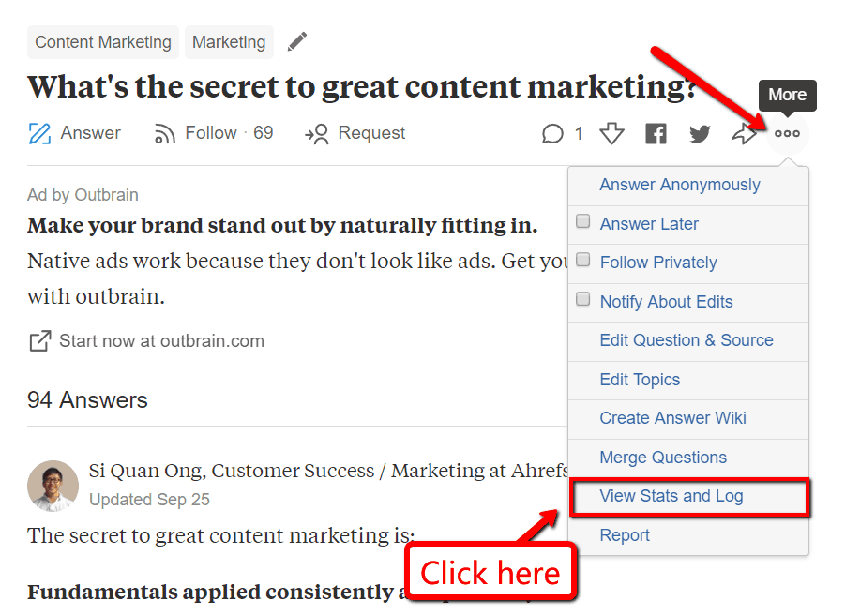This screenshot has width=845, height=616.
Task: Click the Follow RSS icon
Action: [166, 133]
